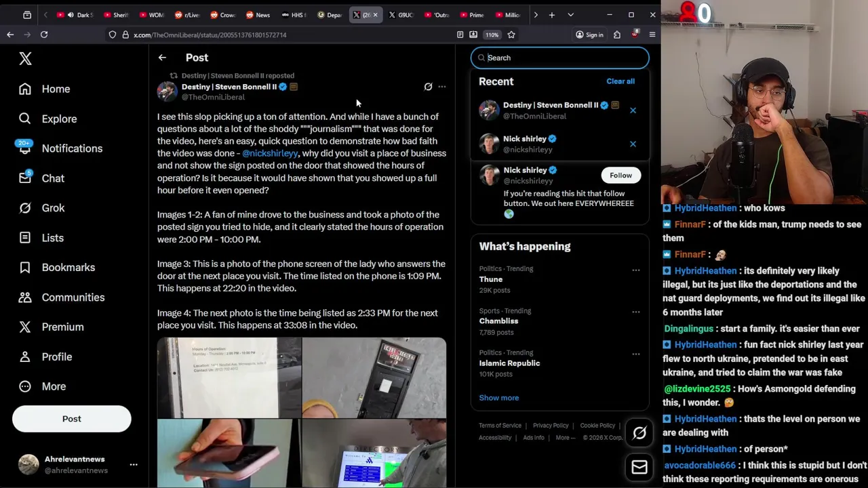Open the Islamic Republic trending topic
Screen dimensions: 868x488
pyautogui.click(x=509, y=363)
